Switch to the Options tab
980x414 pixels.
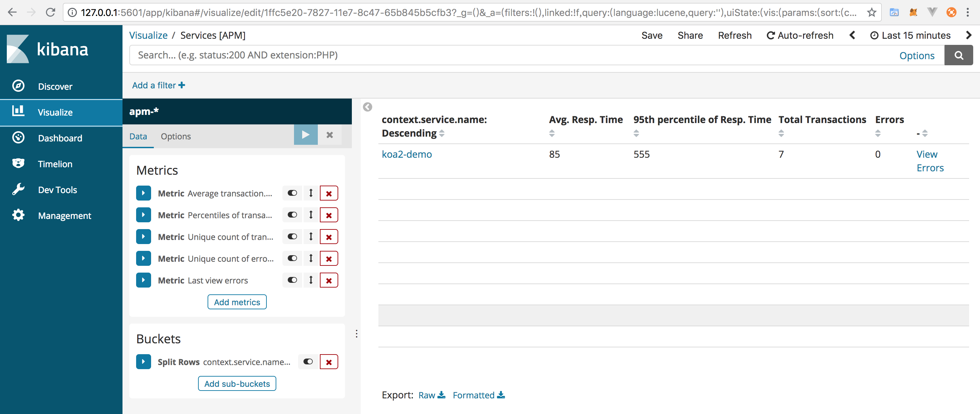click(175, 136)
